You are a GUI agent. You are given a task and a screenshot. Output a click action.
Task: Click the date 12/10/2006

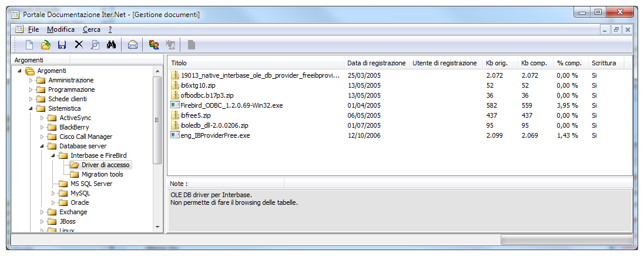364,135
